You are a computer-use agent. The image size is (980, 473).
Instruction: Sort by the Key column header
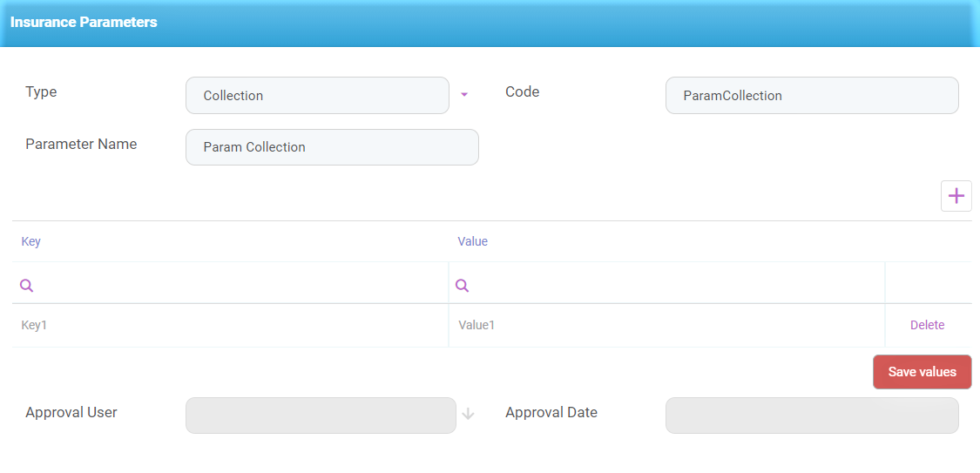(x=31, y=241)
